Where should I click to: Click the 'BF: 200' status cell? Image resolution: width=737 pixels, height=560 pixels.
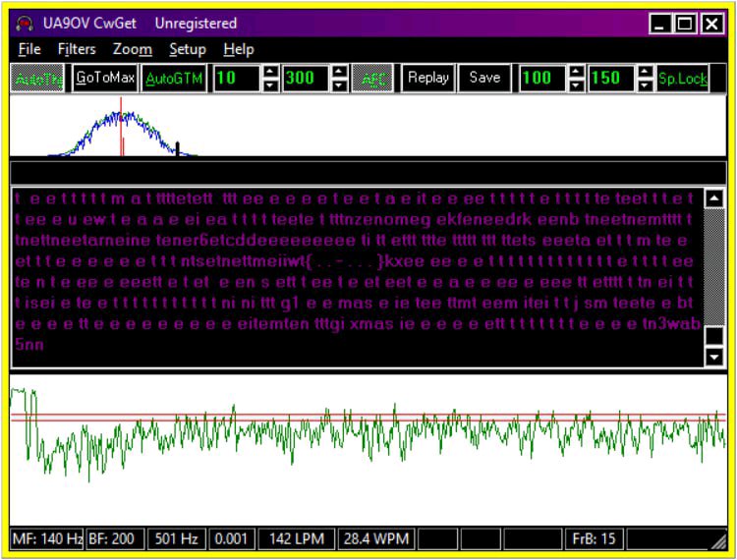[115, 538]
